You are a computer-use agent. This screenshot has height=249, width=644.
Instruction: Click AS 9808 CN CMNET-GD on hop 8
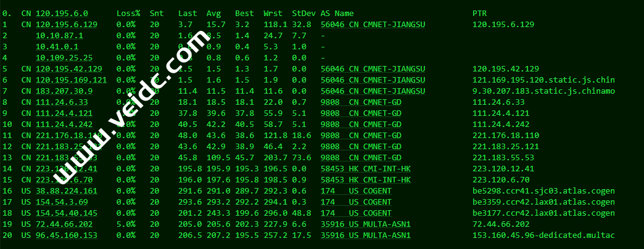pos(361,102)
